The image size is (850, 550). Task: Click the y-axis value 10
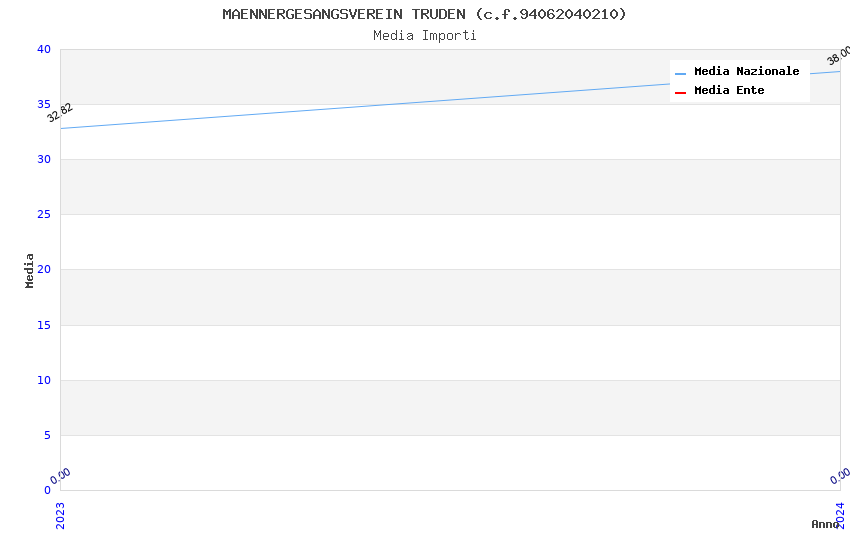(x=44, y=380)
